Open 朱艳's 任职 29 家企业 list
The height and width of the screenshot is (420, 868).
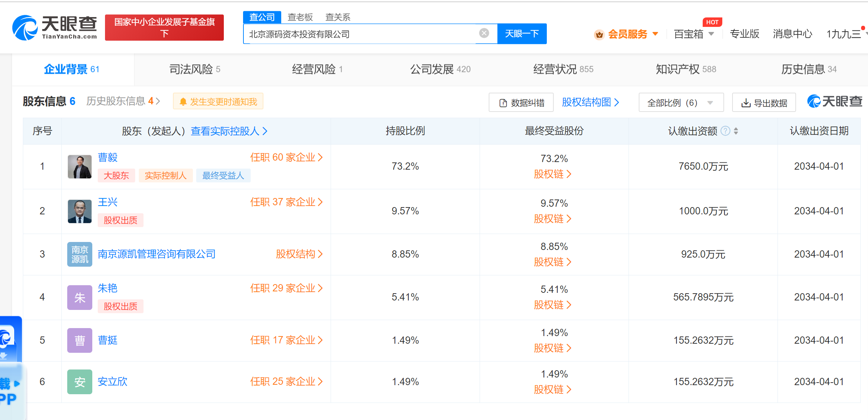tap(286, 288)
